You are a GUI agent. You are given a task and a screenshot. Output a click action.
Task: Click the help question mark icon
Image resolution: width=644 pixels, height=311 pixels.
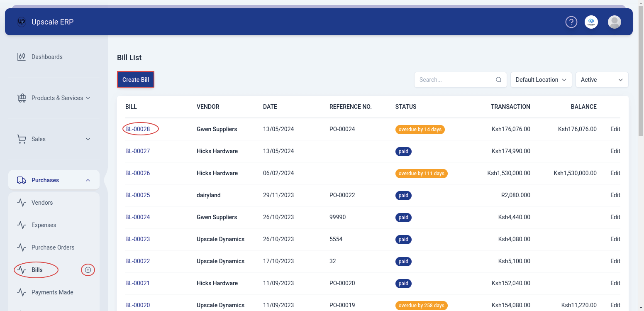571,22
